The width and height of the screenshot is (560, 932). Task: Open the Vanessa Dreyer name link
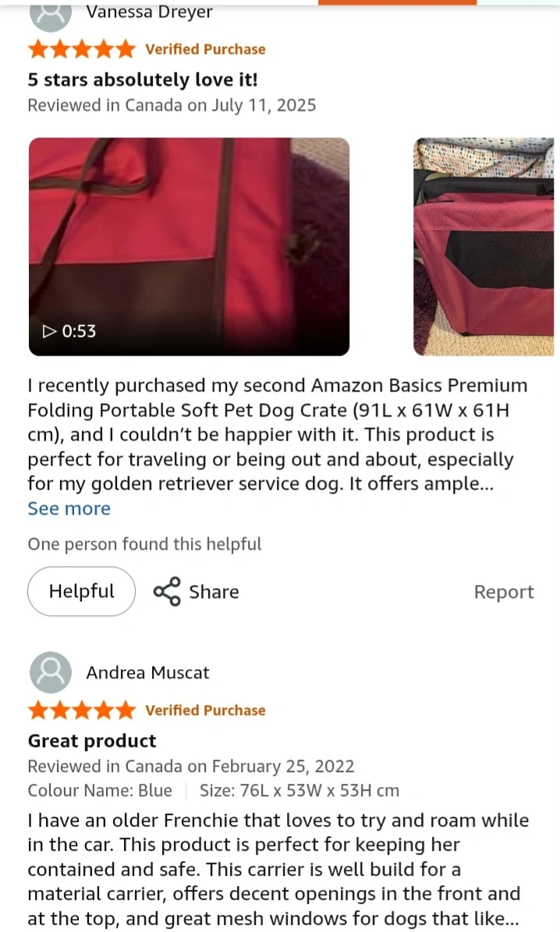click(149, 12)
